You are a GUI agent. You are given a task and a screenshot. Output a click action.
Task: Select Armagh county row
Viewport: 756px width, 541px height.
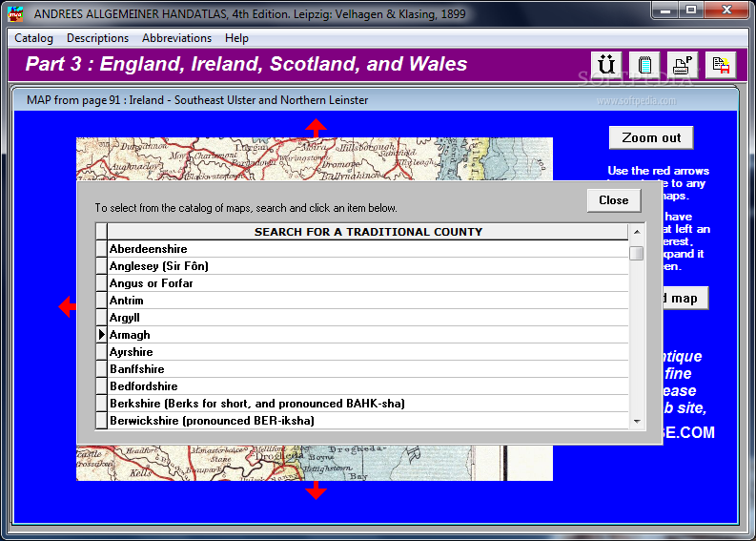368,335
